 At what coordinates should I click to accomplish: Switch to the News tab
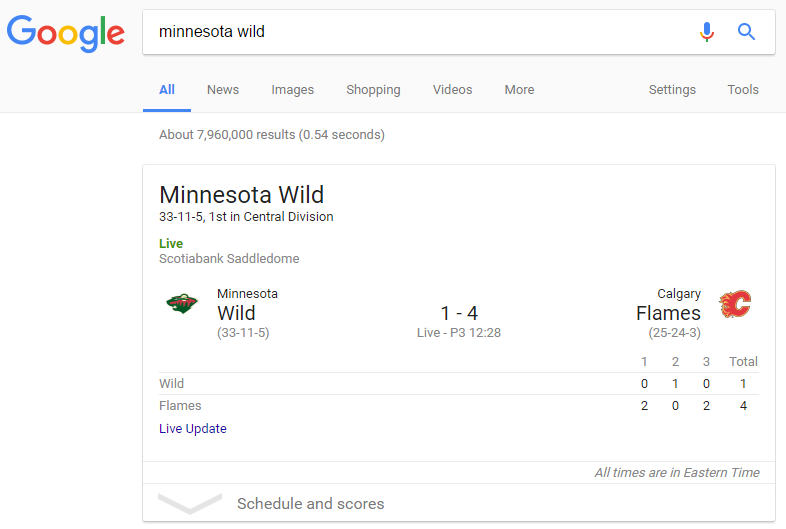[x=223, y=90]
